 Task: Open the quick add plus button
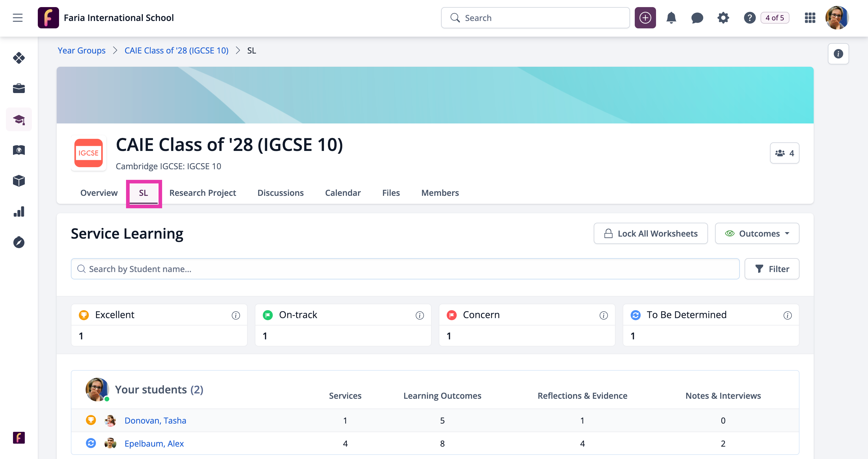pyautogui.click(x=645, y=18)
